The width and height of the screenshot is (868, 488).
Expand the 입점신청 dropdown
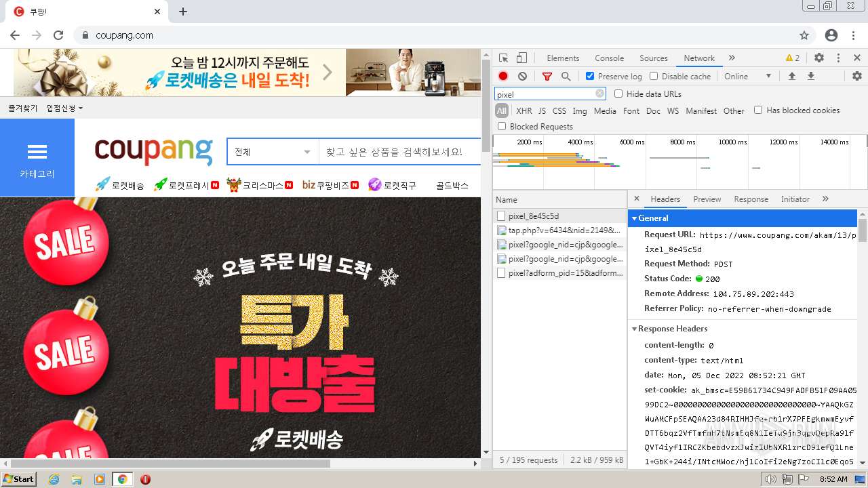tap(65, 108)
